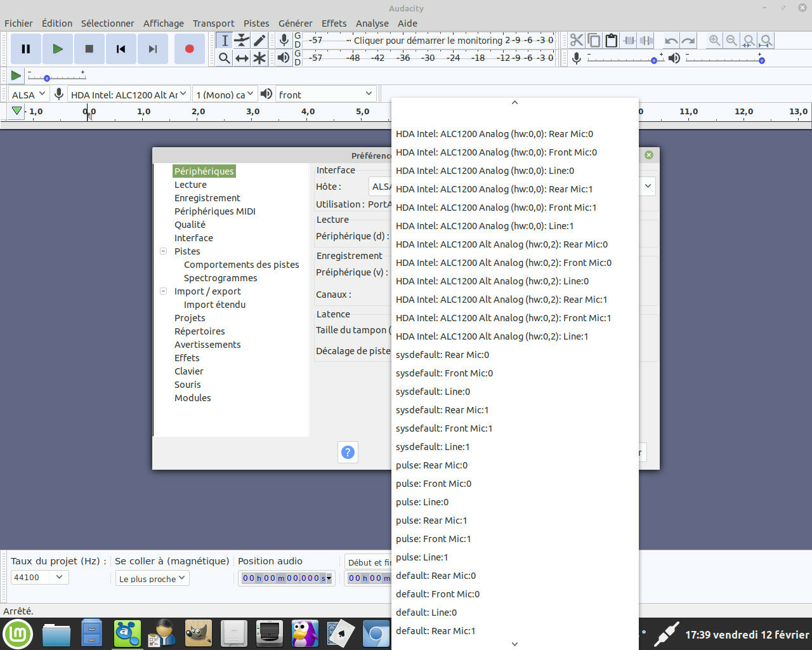Open the Transport menu
The image size is (812, 650).
pyautogui.click(x=213, y=23)
